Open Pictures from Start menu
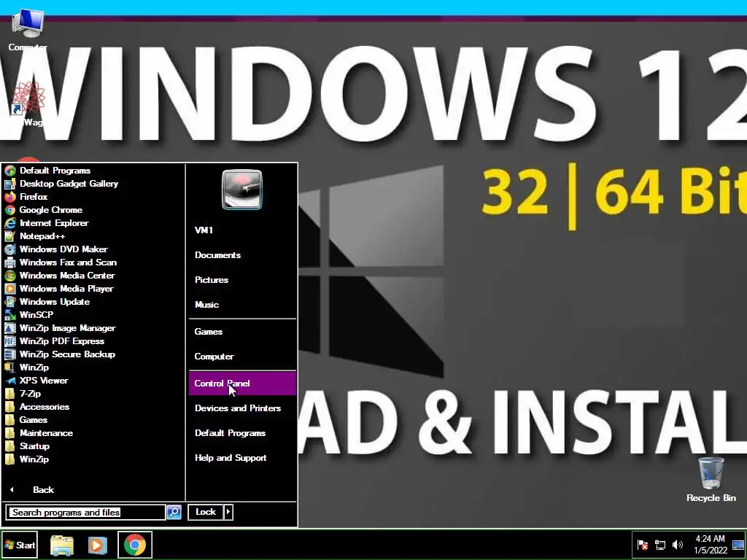747x560 pixels. click(212, 280)
